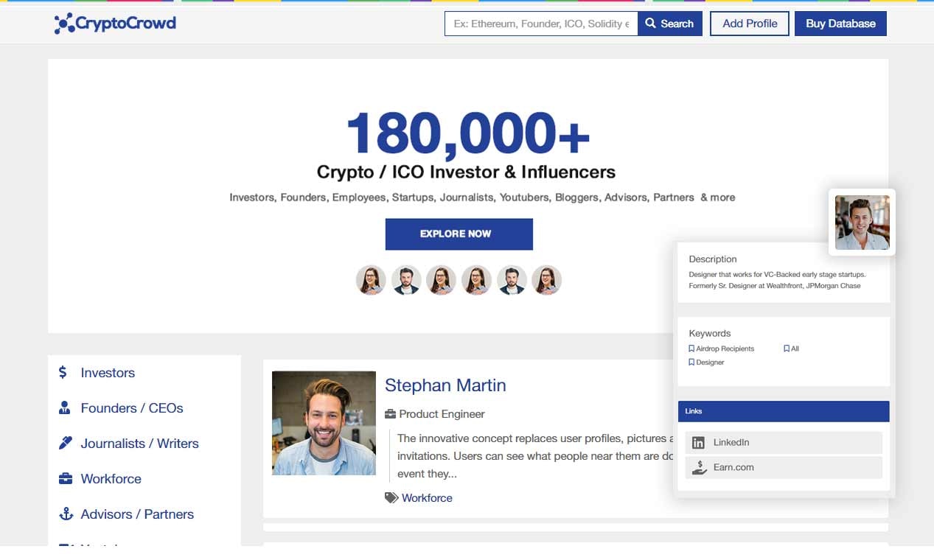Open Stephan Martin's profile name link
This screenshot has width=934, height=560.
(x=445, y=385)
